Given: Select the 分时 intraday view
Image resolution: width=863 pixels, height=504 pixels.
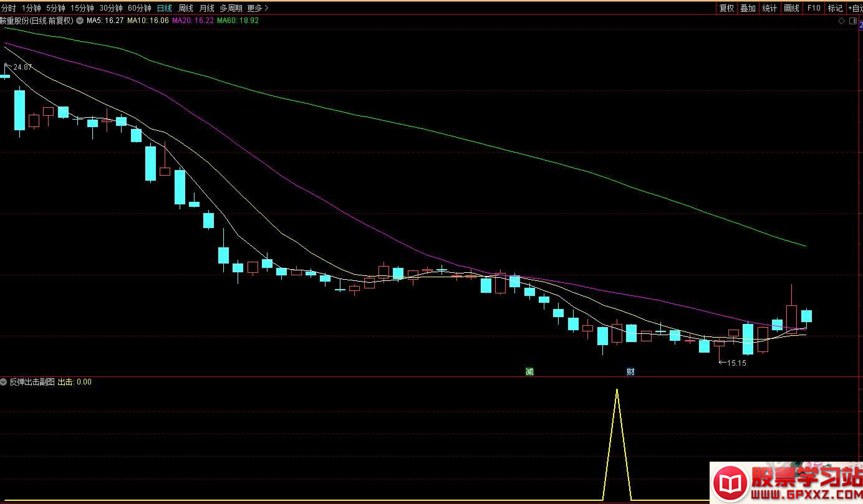Looking at the screenshot, I should [x=8, y=8].
